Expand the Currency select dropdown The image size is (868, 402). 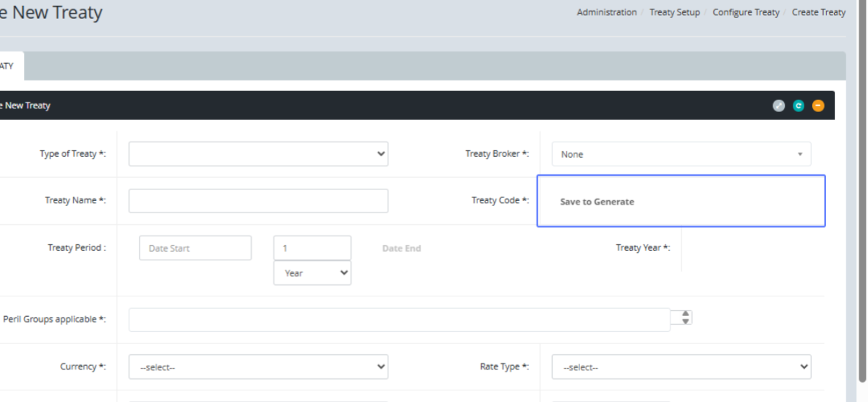tap(258, 367)
